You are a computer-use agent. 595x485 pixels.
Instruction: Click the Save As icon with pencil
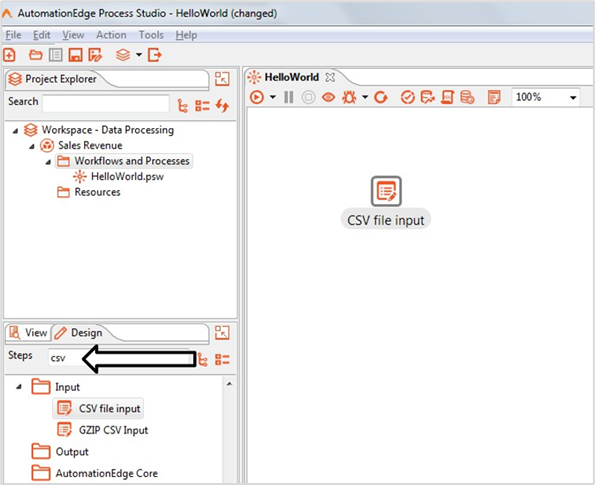tap(95, 55)
